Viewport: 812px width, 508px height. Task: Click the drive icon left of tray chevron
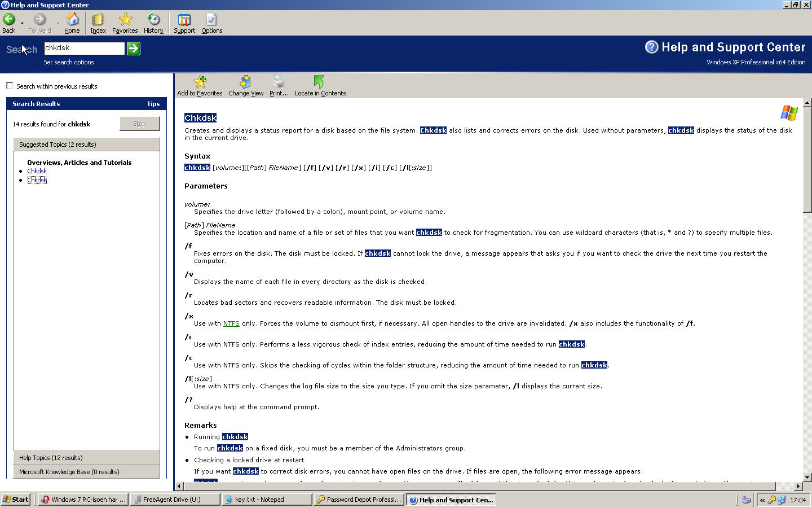[747, 500]
